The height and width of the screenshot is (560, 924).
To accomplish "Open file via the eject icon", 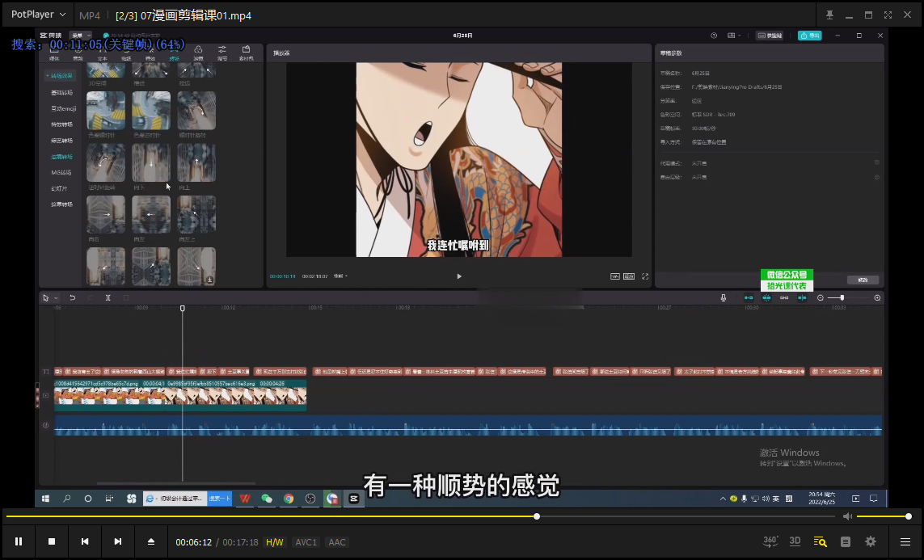I will pyautogui.click(x=151, y=541).
